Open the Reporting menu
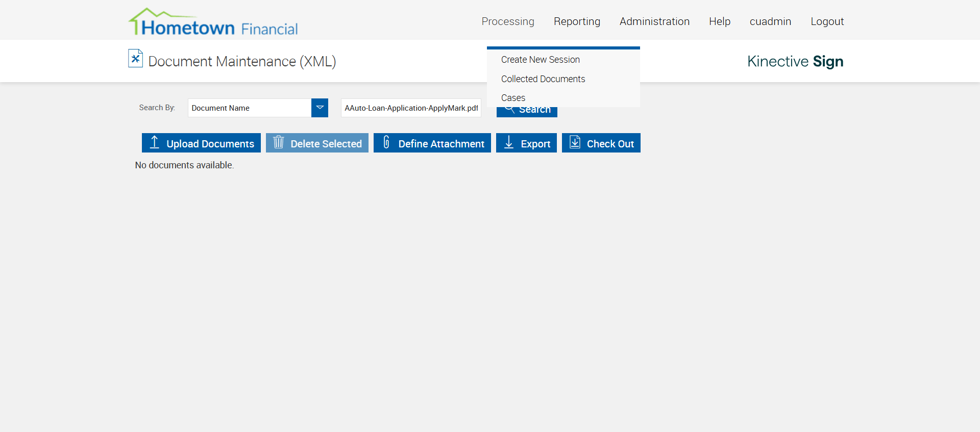 click(577, 21)
